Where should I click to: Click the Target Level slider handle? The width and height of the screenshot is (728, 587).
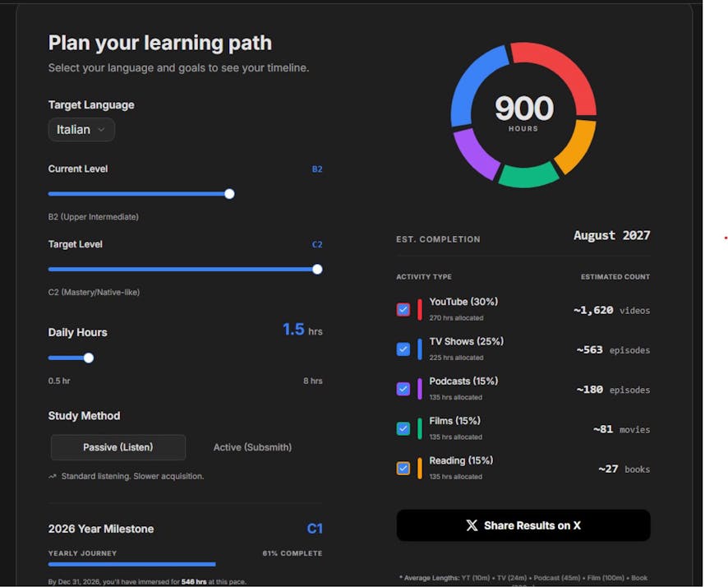point(317,269)
